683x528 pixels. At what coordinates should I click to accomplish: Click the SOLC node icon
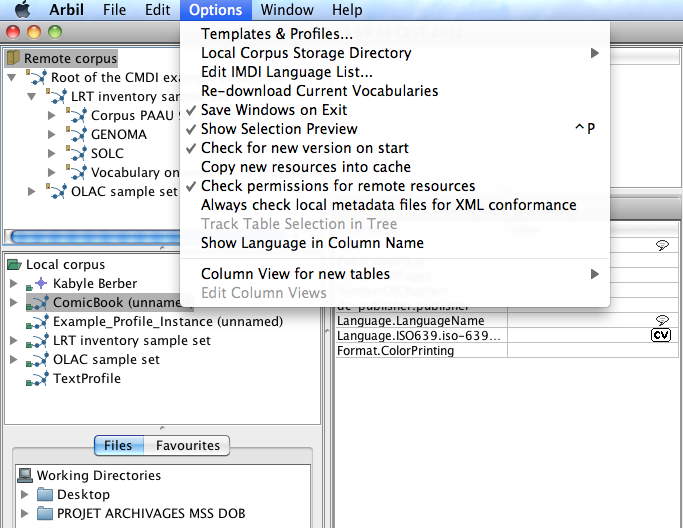77,153
